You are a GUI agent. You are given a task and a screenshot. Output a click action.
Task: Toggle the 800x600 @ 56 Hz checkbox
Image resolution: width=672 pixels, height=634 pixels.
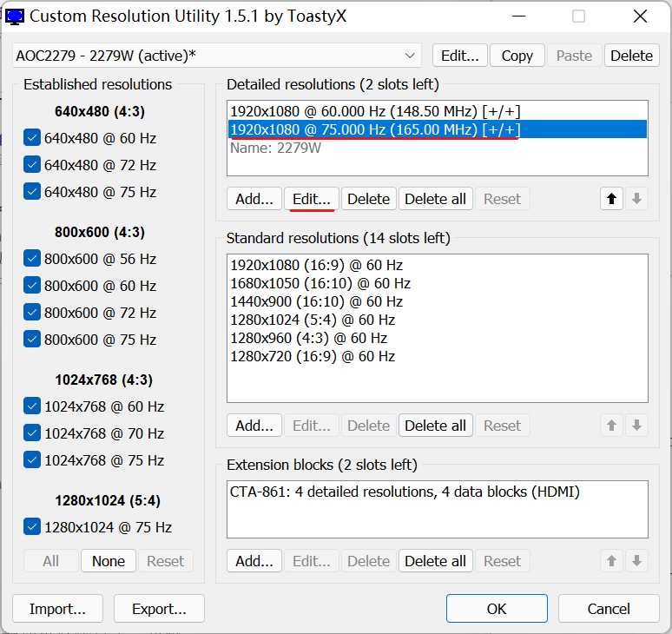33,259
